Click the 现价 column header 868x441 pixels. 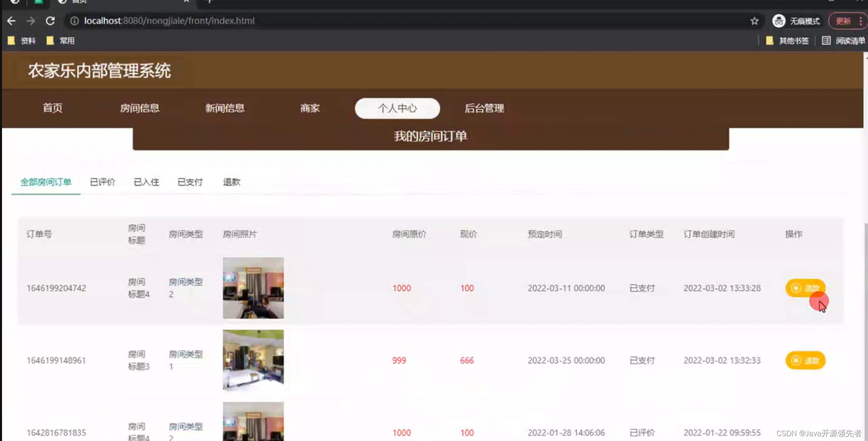coord(469,234)
